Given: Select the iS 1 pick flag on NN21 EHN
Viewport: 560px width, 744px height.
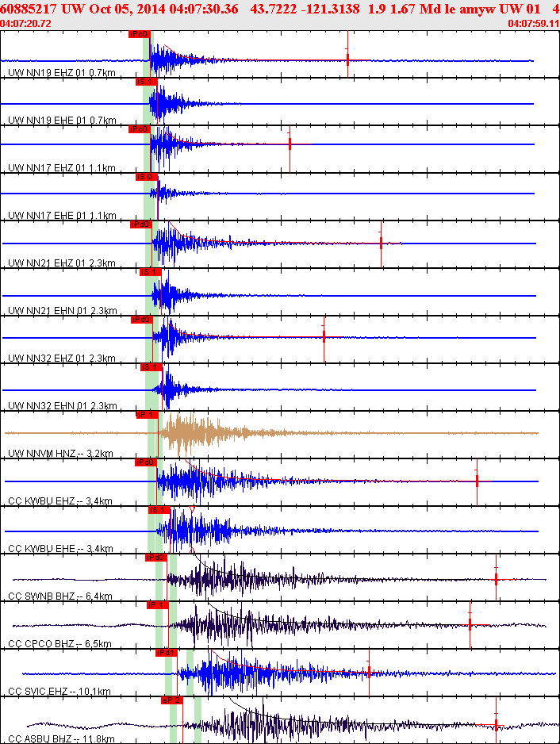Looking at the screenshot, I should pos(151,272).
